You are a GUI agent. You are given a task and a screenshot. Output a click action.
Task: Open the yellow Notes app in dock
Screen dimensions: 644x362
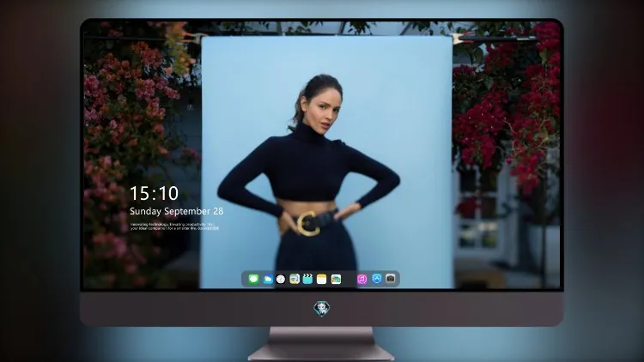click(x=322, y=279)
